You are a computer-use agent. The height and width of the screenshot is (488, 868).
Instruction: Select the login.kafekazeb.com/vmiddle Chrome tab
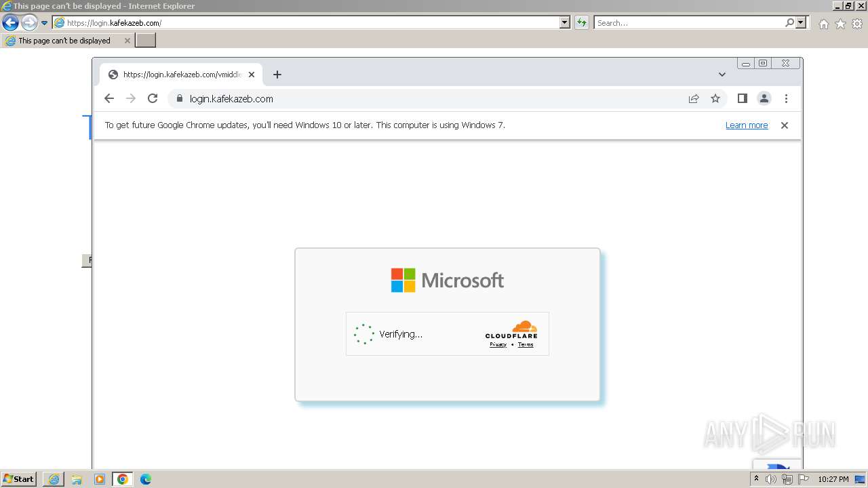click(x=180, y=75)
